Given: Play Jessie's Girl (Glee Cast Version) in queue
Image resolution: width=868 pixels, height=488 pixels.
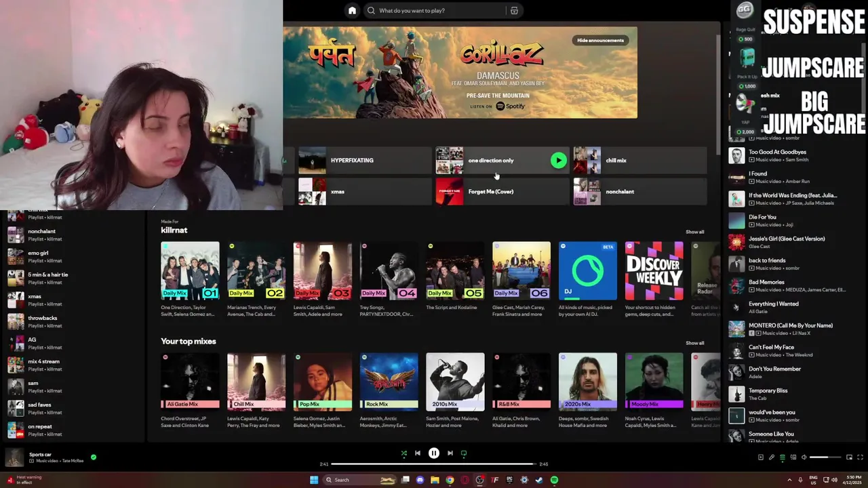Looking at the screenshot, I should [793, 242].
